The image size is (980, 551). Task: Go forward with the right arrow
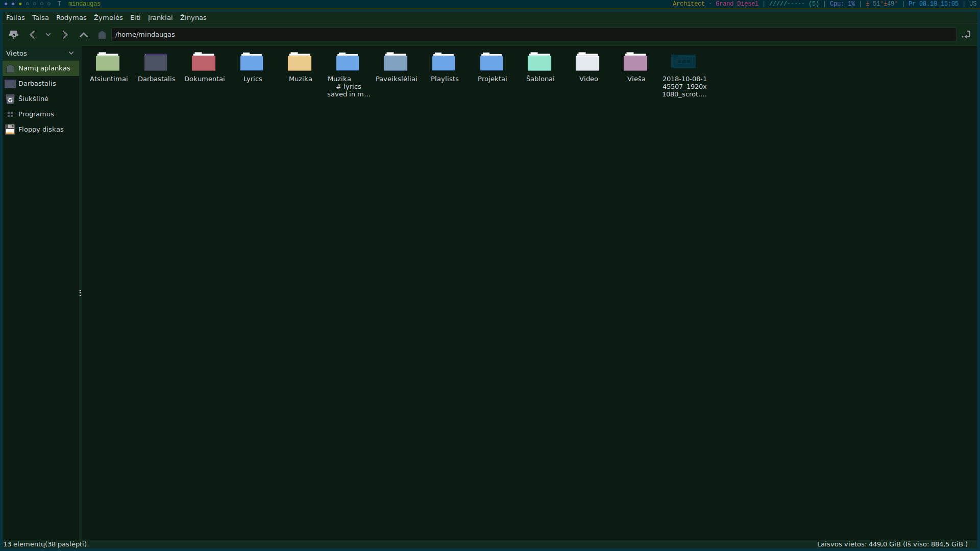[65, 35]
